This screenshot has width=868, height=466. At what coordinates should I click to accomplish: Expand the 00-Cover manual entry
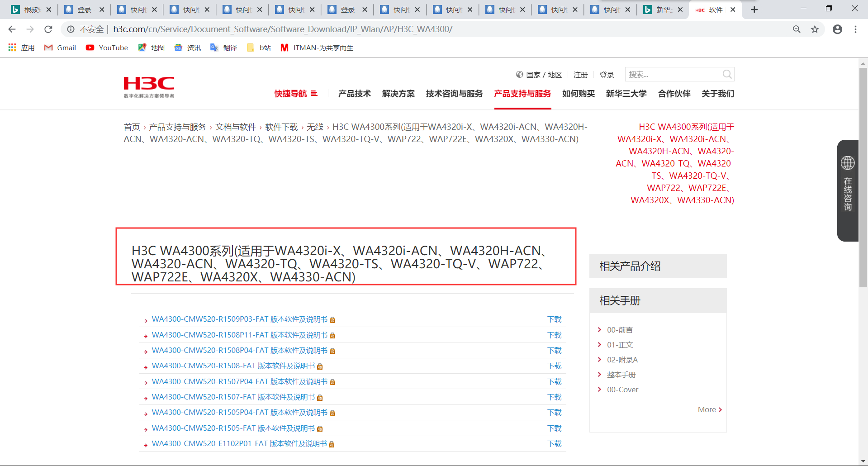tap(622, 390)
